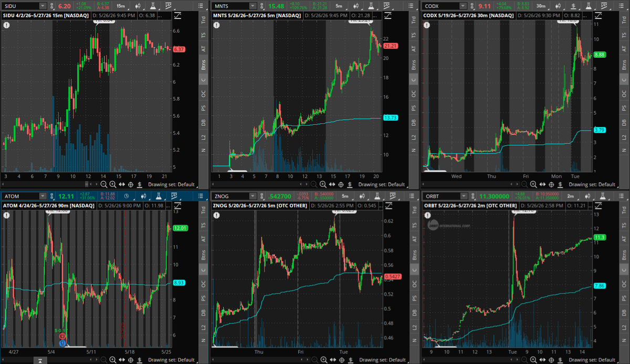Screen dimensions: 630x364
Task: Click Drawing set: Default under MNTS chart
Action: coord(382,185)
